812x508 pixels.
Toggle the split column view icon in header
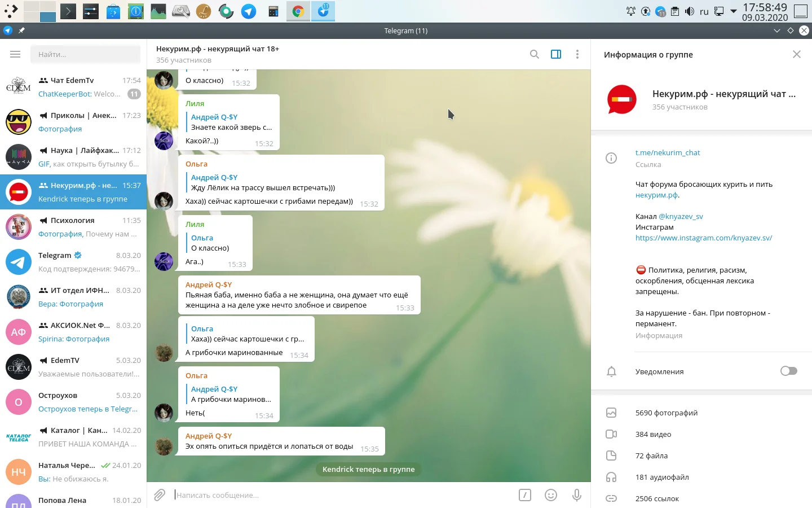pyautogui.click(x=556, y=54)
